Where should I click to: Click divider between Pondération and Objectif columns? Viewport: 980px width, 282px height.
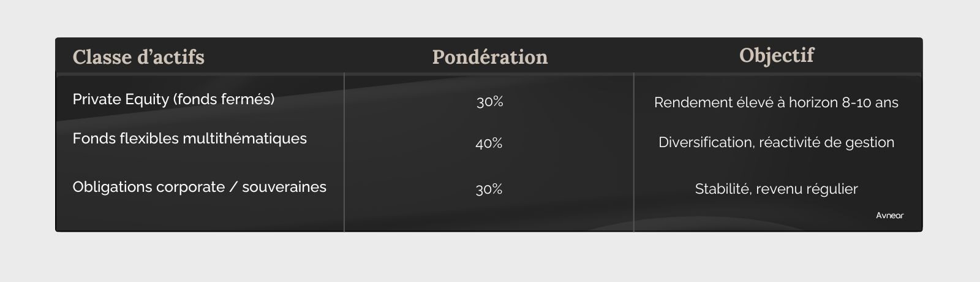633,152
